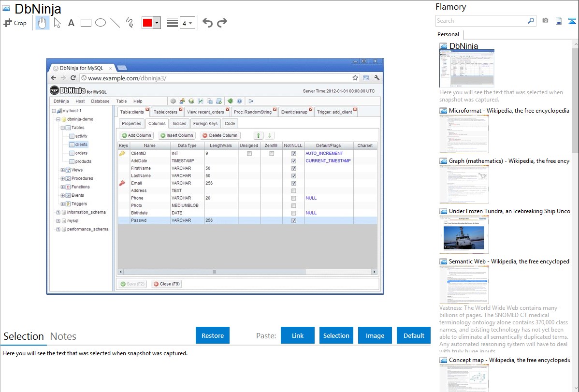The width and height of the screenshot is (579, 392).
Task: Open the Selection tab
Action: pos(24,336)
